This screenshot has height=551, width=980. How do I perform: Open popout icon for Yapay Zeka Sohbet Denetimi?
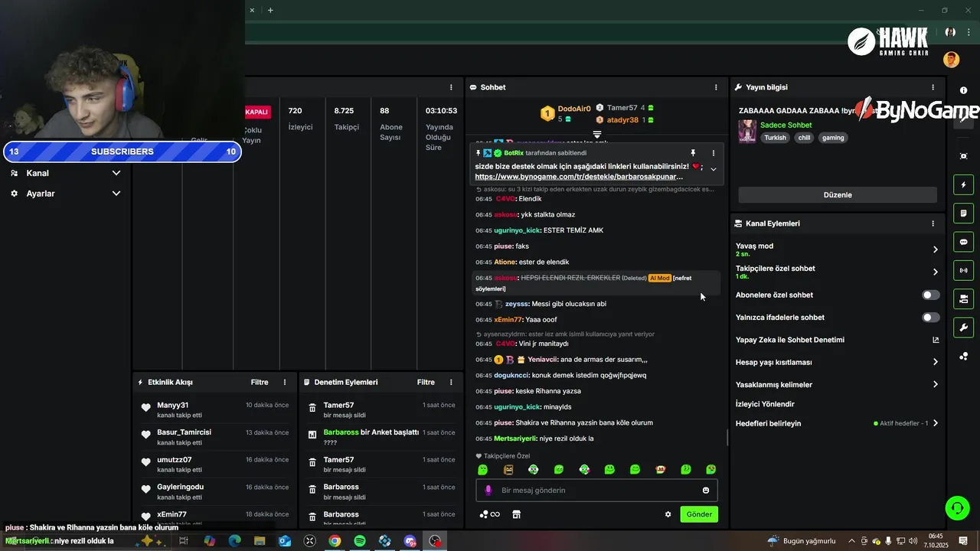pos(935,340)
